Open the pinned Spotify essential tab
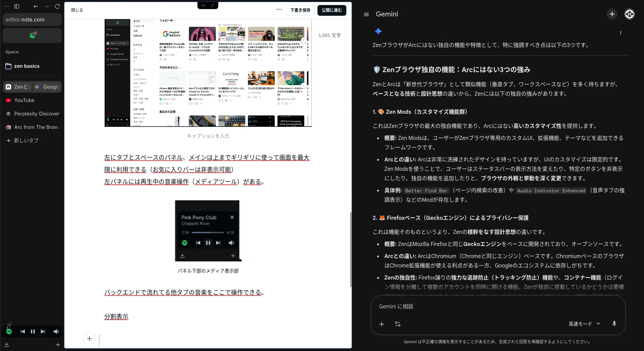644x351 pixels. click(x=32, y=36)
